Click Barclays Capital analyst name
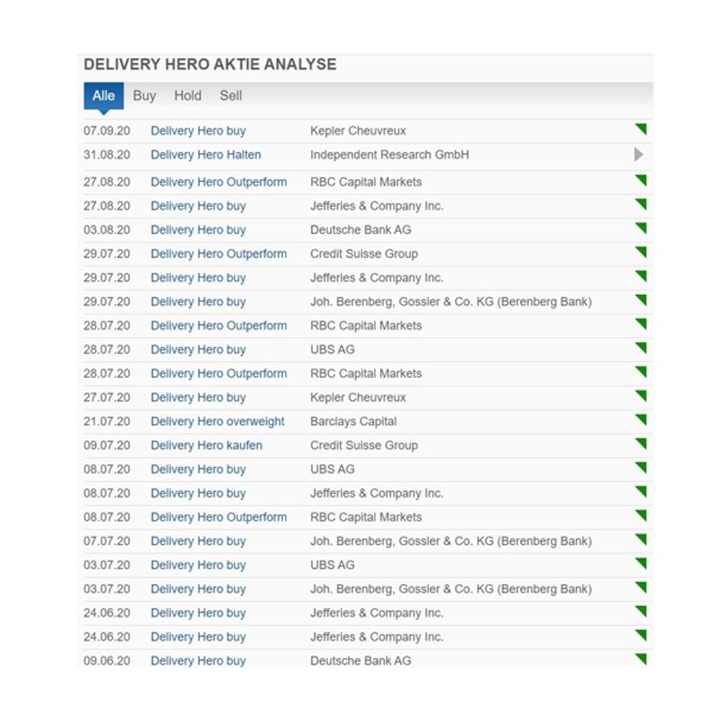The width and height of the screenshot is (728, 728). click(x=353, y=421)
